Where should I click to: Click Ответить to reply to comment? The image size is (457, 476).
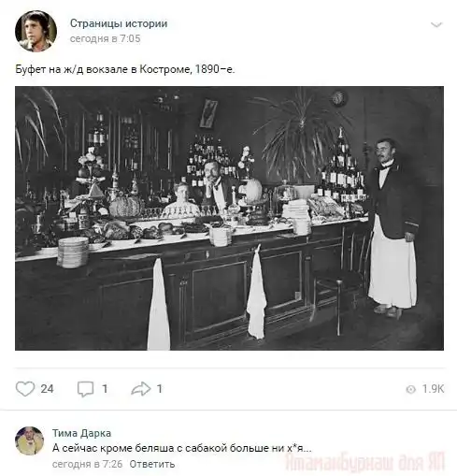pos(152,464)
